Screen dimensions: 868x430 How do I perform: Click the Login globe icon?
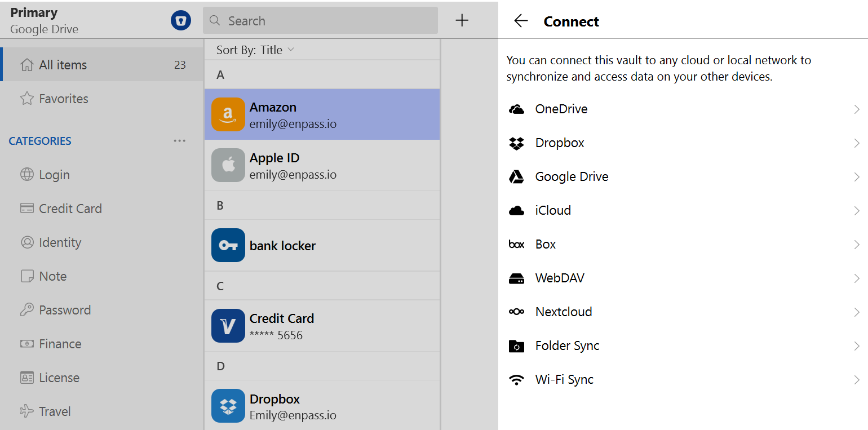pyautogui.click(x=26, y=175)
